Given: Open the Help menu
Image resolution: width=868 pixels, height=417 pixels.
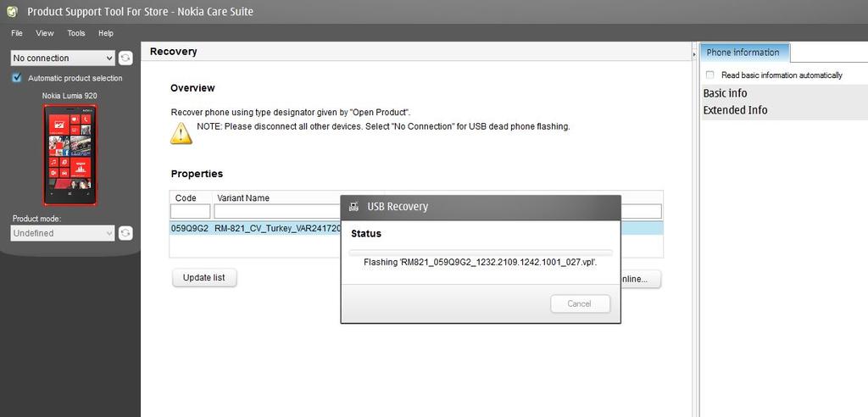Looking at the screenshot, I should click(x=106, y=33).
